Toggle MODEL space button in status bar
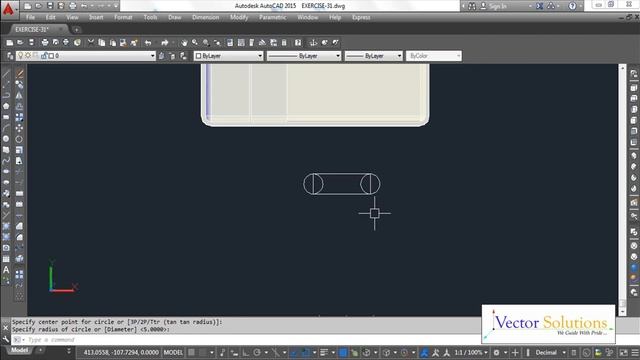The height and width of the screenshot is (360, 640). tap(173, 352)
